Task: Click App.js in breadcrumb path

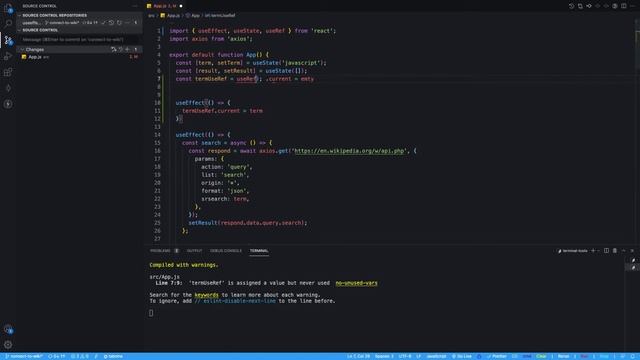Action: 170,16
